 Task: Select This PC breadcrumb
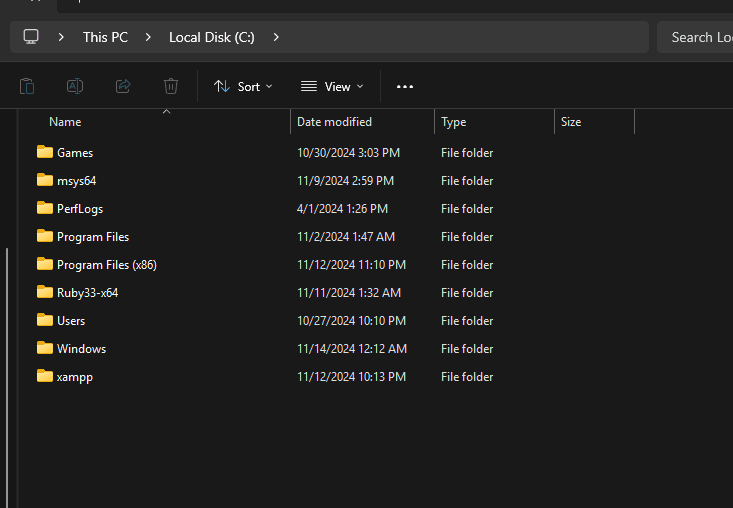coord(105,37)
